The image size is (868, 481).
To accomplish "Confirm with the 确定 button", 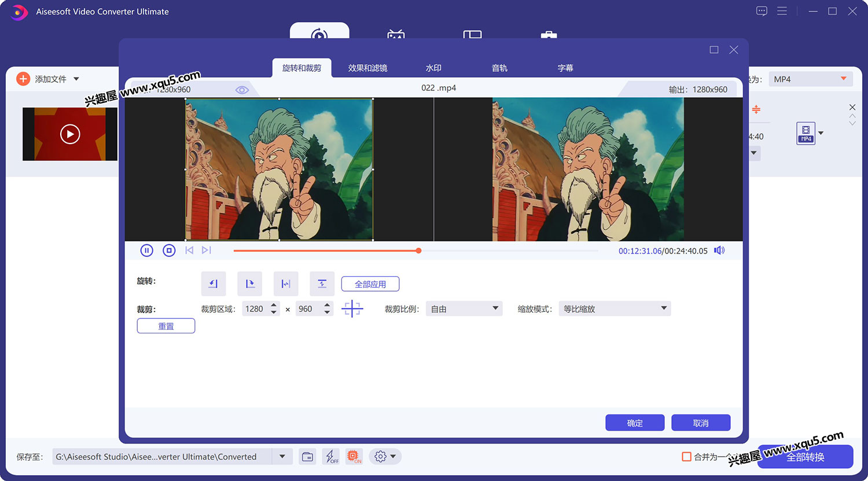I will [635, 423].
